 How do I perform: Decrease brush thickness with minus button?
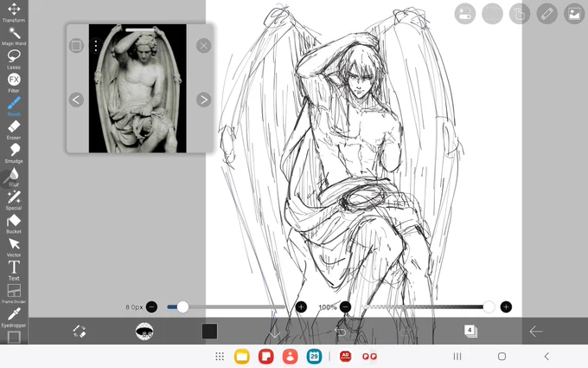151,307
